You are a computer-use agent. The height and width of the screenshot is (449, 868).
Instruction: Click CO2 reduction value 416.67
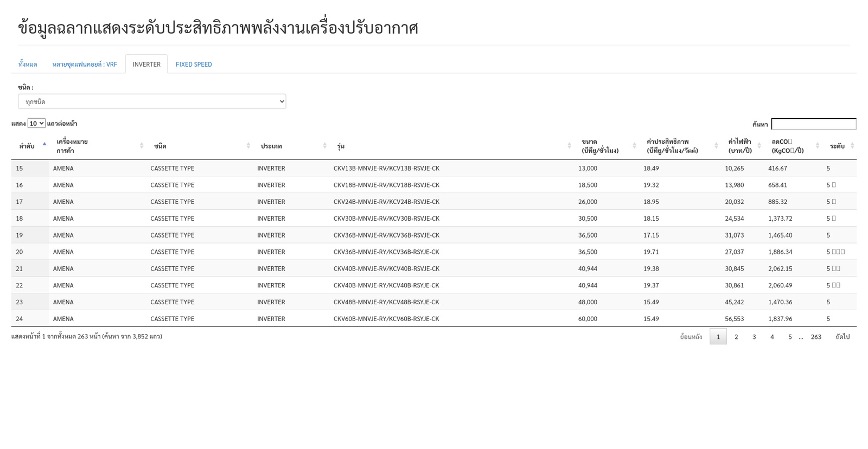777,168
